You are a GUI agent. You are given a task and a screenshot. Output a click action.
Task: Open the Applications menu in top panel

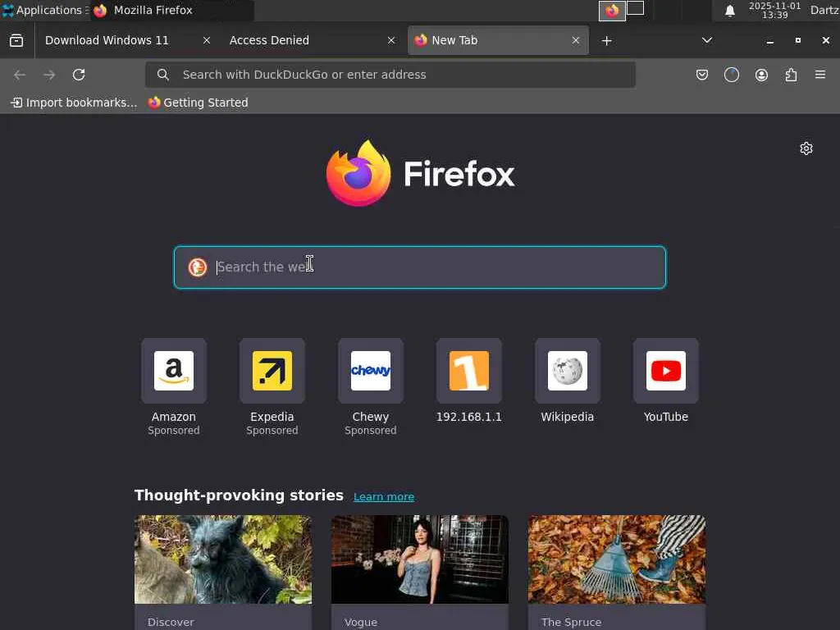pos(46,10)
